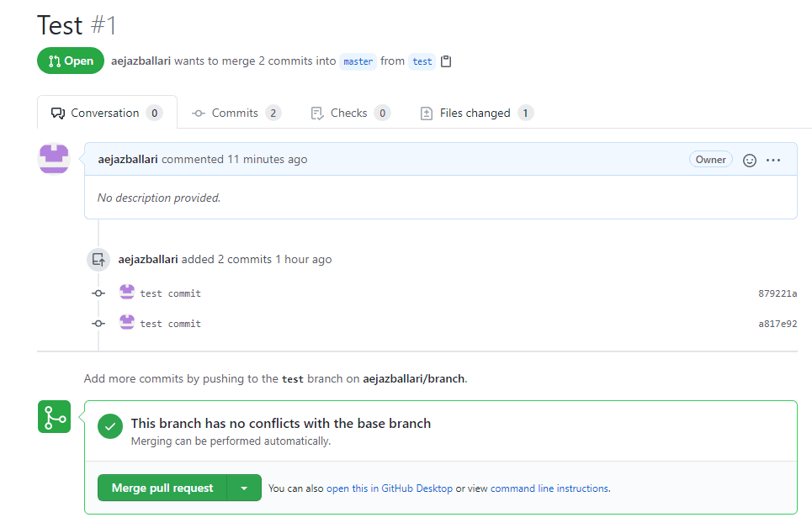Open the test branch link
The height and width of the screenshot is (528, 812).
[422, 61]
